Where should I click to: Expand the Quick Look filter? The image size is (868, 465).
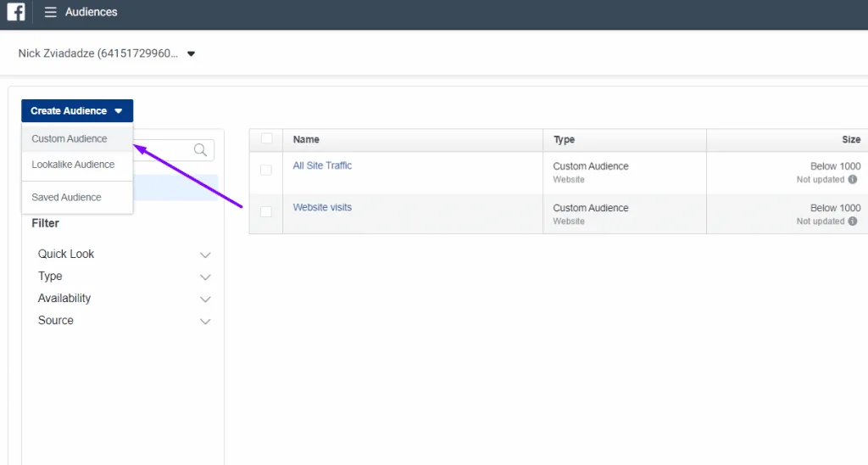124,255
